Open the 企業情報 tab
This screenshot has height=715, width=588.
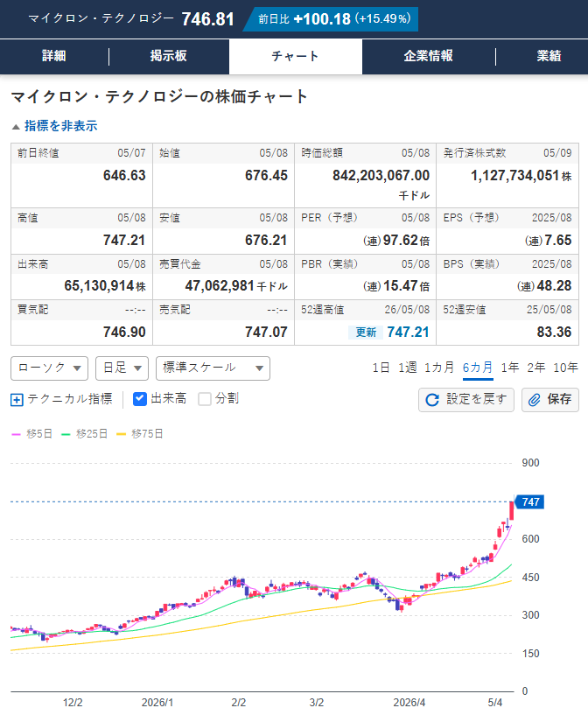pyautogui.click(x=429, y=56)
